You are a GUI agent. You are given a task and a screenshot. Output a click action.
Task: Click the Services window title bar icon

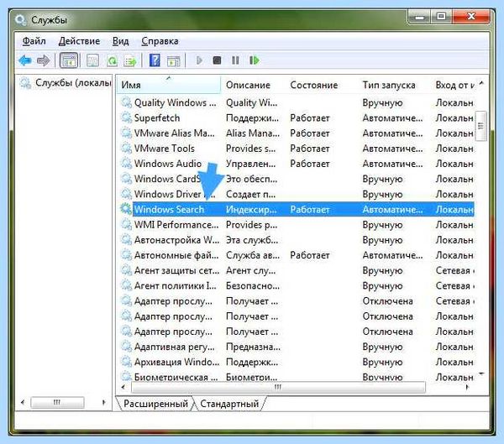point(21,20)
